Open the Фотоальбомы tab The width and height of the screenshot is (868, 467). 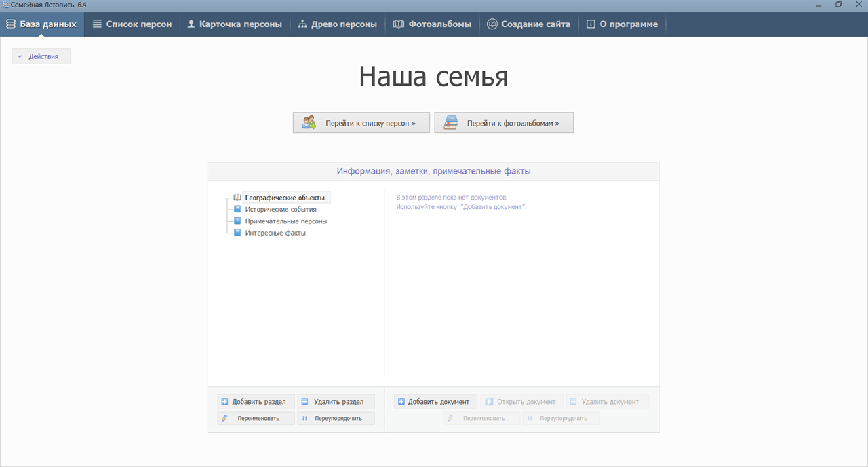433,24
